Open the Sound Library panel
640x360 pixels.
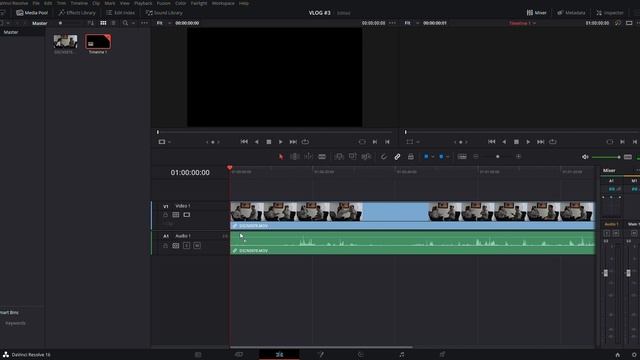[164, 13]
